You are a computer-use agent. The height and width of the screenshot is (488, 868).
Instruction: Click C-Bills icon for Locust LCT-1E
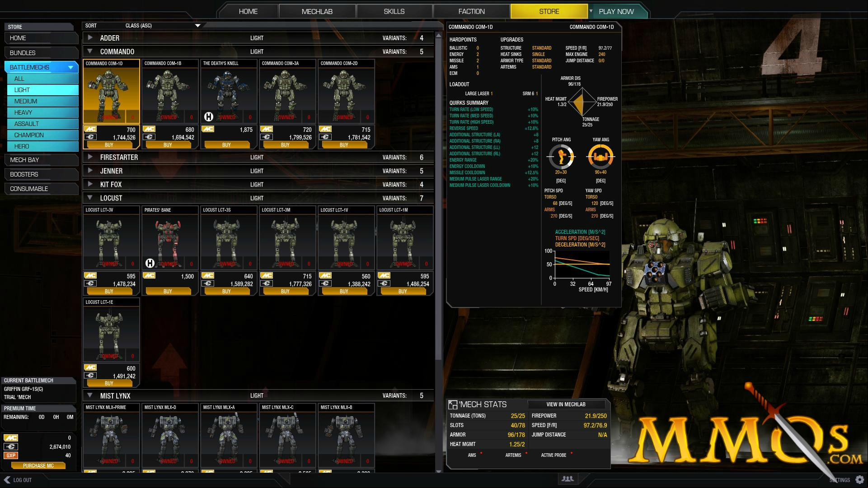90,376
